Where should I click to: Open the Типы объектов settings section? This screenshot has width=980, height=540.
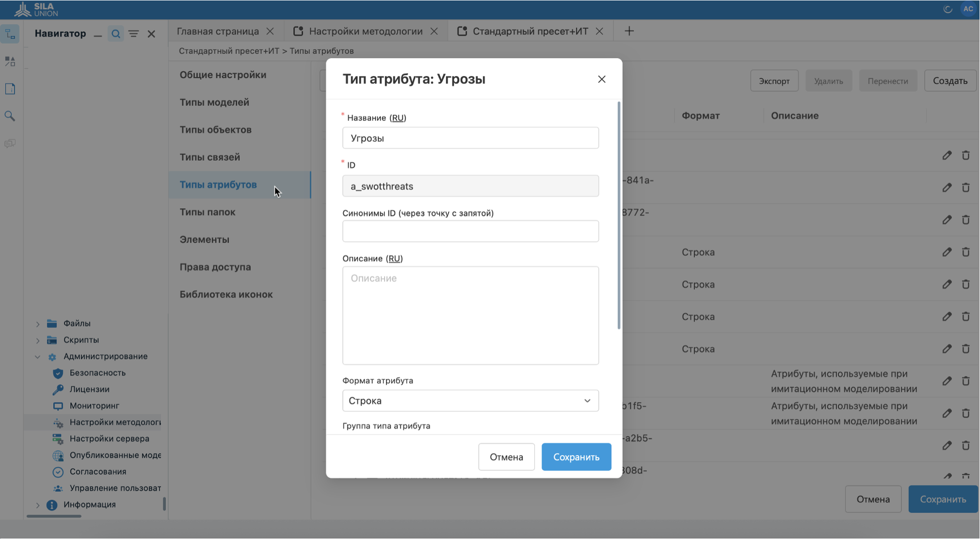[x=215, y=130]
